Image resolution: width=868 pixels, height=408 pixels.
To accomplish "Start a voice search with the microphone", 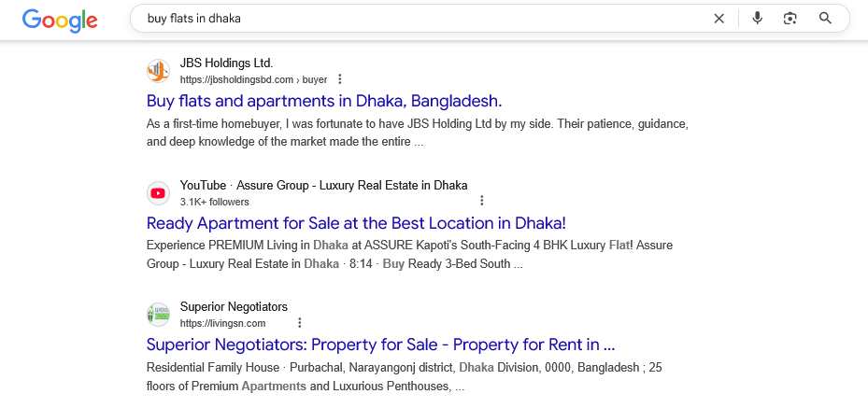I will tap(757, 19).
